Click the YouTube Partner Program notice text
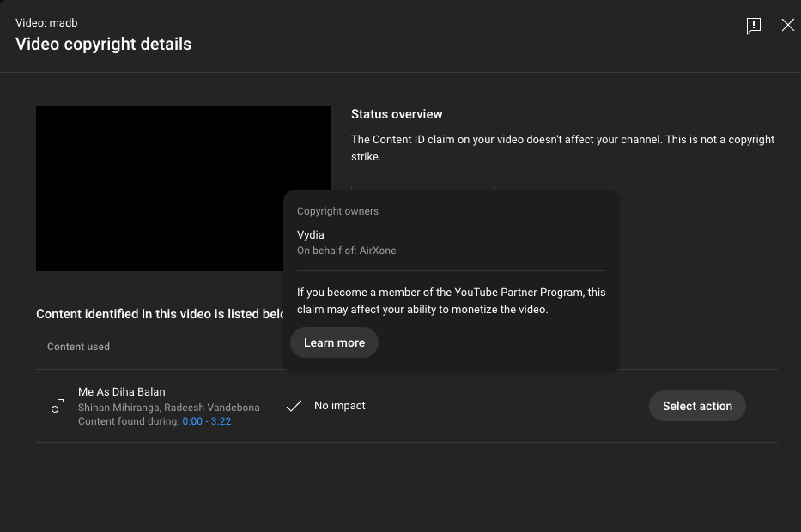Image resolution: width=801 pixels, height=532 pixels. [451, 300]
